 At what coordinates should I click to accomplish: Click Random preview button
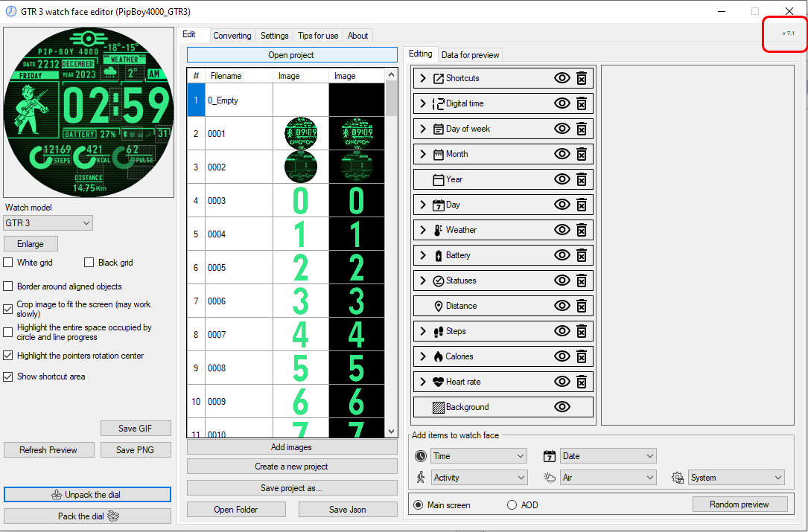click(739, 504)
